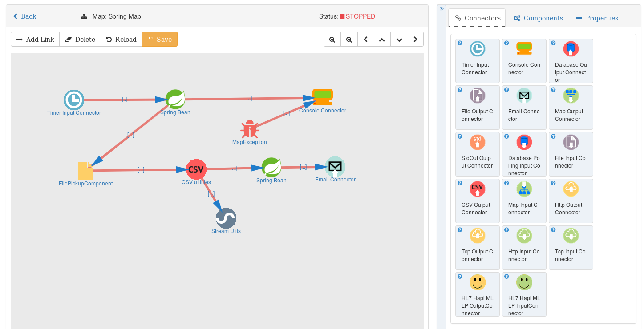The height and width of the screenshot is (329, 644).
Task: Select the Stream Utils node
Action: (x=226, y=218)
